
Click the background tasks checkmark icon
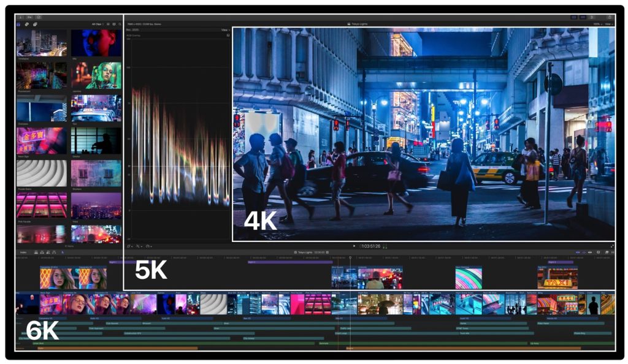click(x=39, y=17)
